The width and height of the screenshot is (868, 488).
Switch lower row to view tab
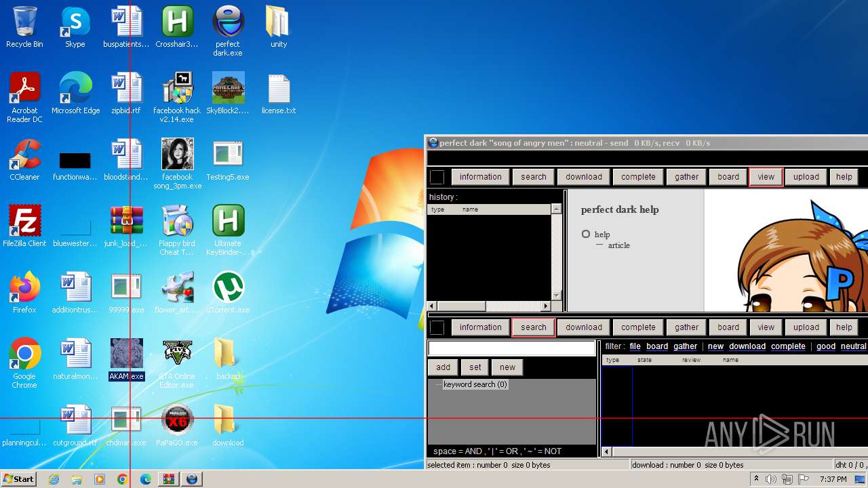[x=766, y=327]
